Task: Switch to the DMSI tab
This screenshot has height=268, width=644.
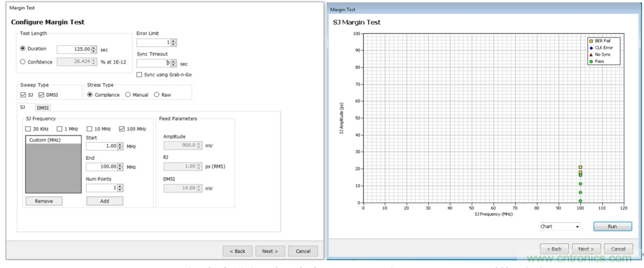Action: pos(43,108)
